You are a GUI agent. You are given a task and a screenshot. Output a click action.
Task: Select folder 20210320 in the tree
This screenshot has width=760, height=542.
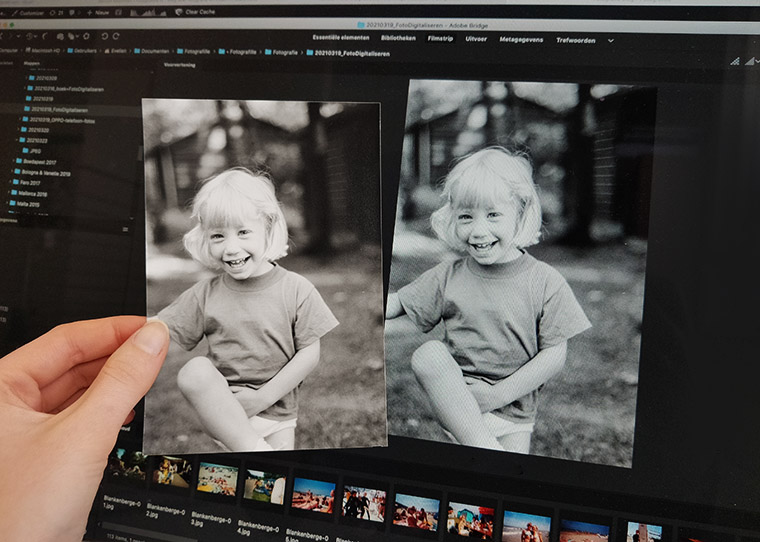(34, 130)
